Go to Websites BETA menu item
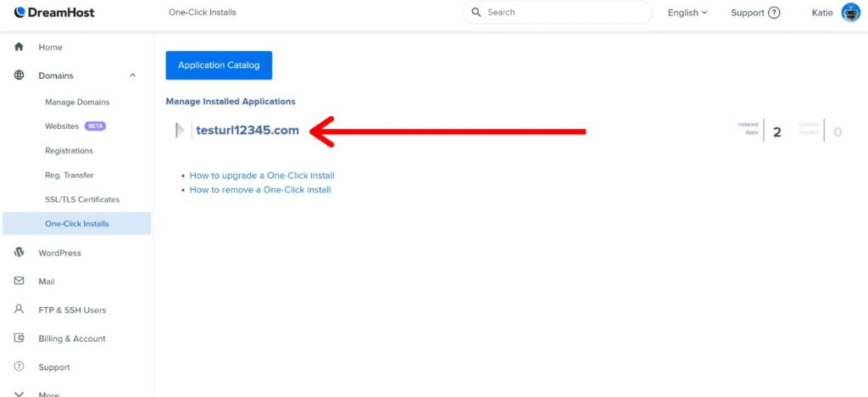 pyautogui.click(x=62, y=126)
